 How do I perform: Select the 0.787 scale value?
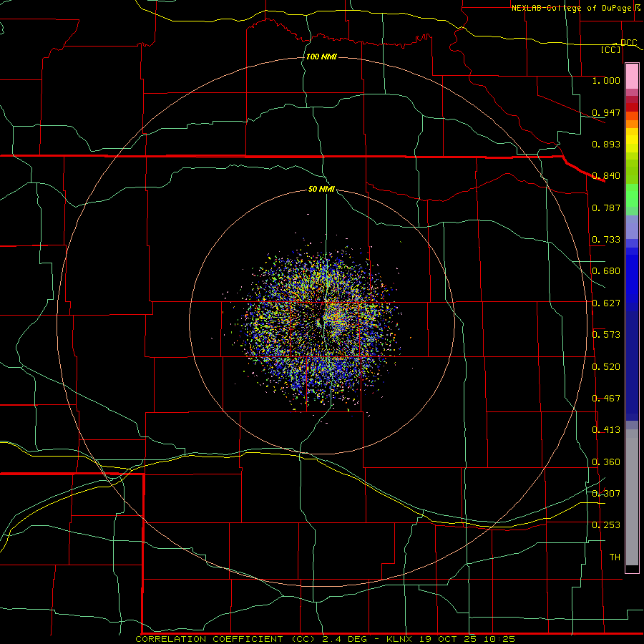pos(606,208)
